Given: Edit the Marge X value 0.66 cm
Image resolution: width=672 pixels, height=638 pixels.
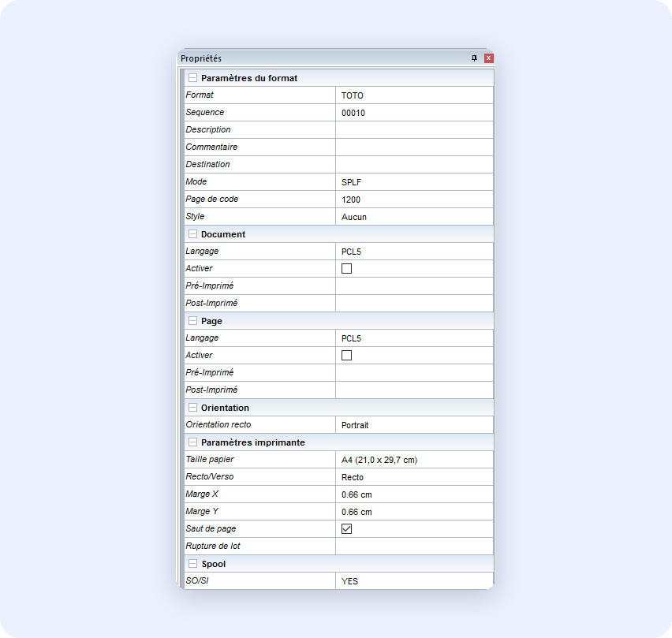Looking at the screenshot, I should pos(414,494).
